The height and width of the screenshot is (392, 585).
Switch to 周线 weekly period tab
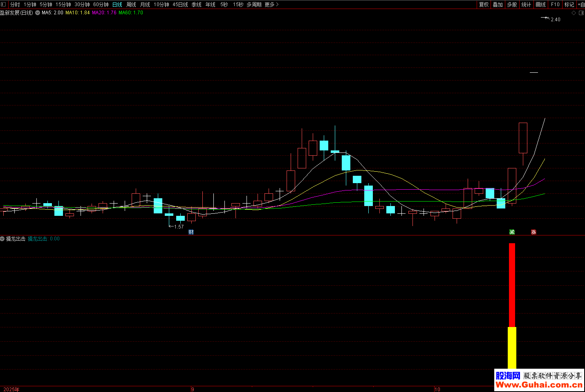[131, 4]
